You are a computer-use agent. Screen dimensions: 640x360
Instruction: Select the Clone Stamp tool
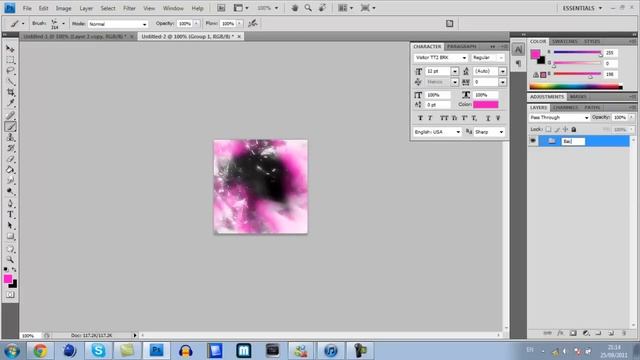(x=10, y=137)
